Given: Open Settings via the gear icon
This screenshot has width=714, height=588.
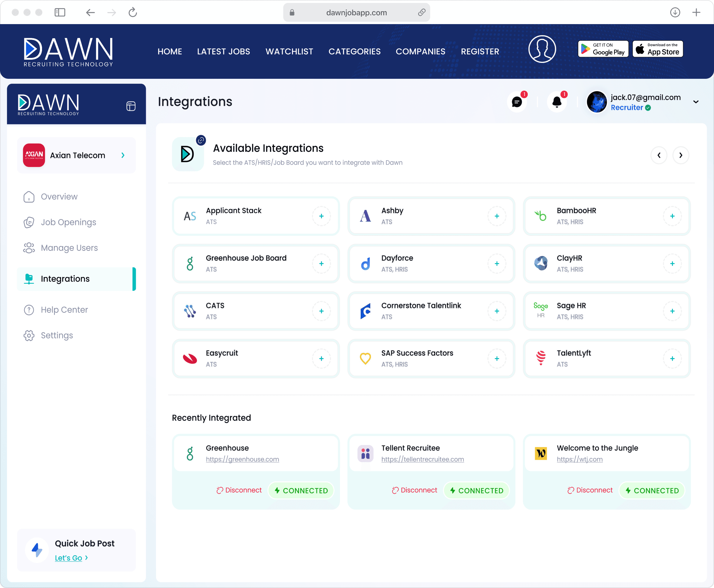Looking at the screenshot, I should point(29,335).
